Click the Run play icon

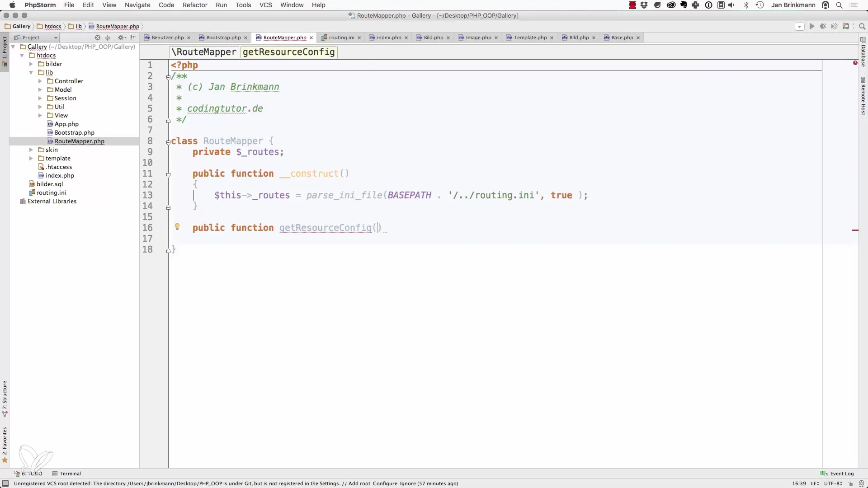pyautogui.click(x=812, y=27)
